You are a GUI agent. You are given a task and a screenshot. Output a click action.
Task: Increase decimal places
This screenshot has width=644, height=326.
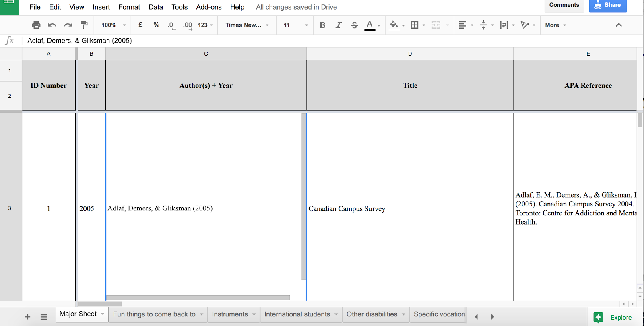point(188,25)
